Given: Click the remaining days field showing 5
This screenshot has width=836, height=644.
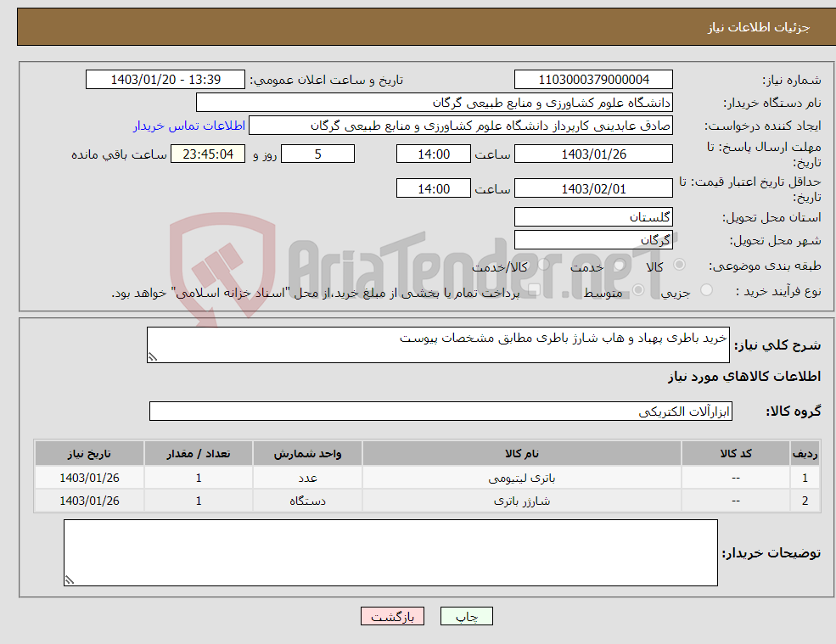Looking at the screenshot, I should pyautogui.click(x=317, y=154).
